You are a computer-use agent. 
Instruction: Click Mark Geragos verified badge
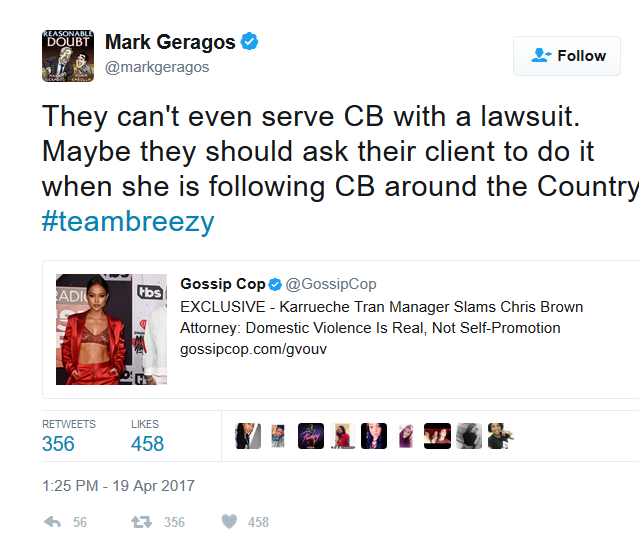click(249, 42)
